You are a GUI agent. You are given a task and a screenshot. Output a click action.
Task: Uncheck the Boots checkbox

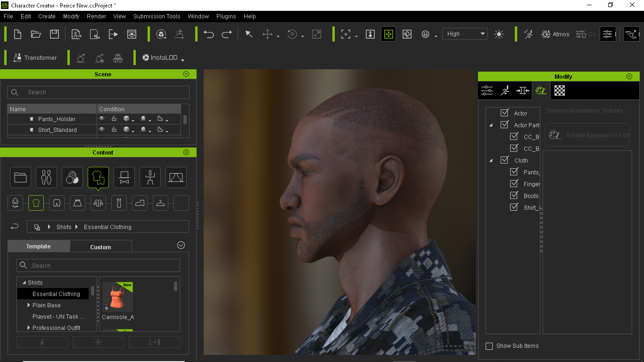[x=514, y=195]
